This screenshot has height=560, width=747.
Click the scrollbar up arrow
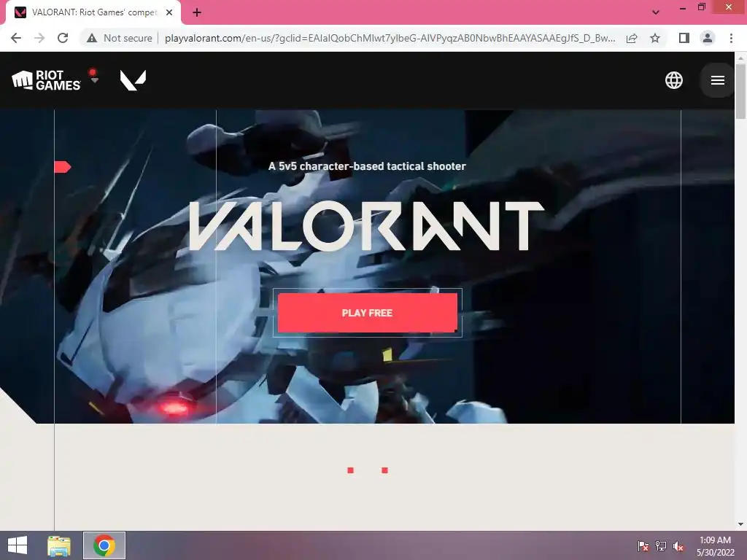coord(740,58)
